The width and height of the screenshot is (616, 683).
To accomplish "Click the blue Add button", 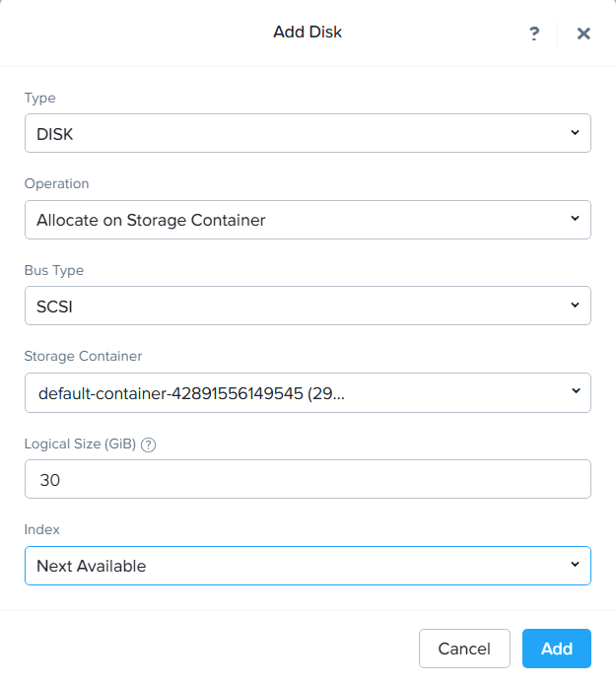I will tap(556, 649).
